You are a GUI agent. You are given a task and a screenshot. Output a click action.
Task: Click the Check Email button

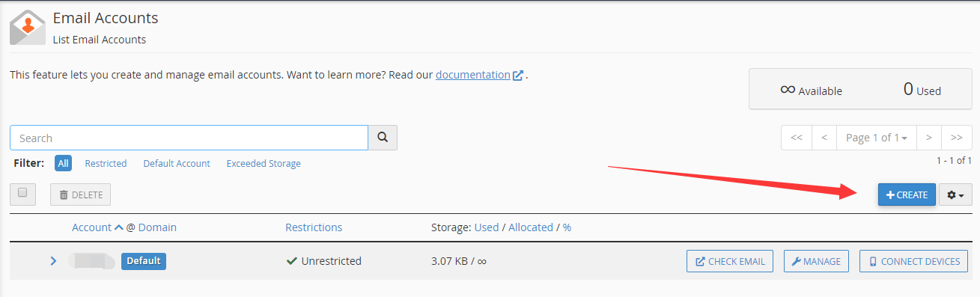point(730,261)
